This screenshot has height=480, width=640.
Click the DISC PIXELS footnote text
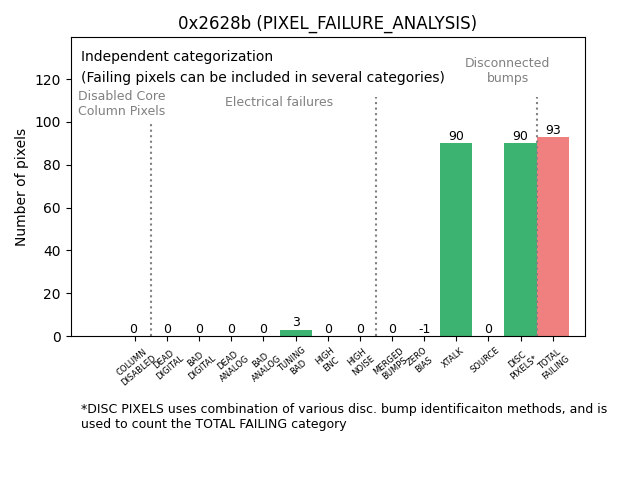pyautogui.click(x=344, y=416)
